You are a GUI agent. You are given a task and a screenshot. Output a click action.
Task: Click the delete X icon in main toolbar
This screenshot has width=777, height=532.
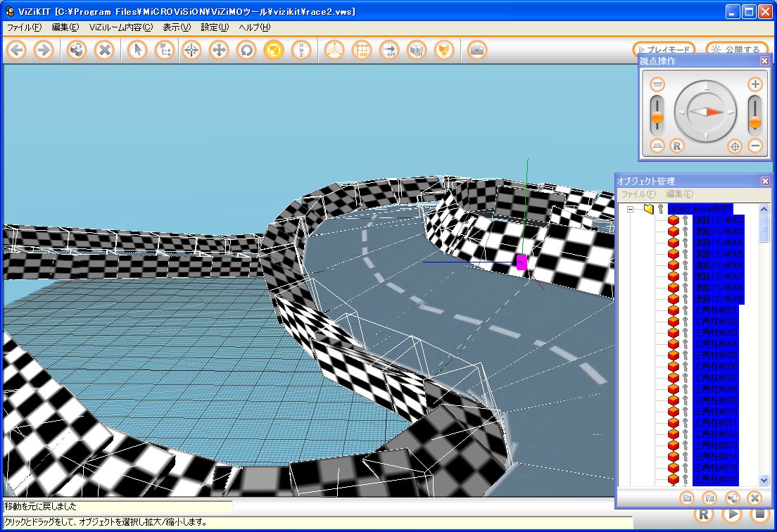[x=105, y=50]
